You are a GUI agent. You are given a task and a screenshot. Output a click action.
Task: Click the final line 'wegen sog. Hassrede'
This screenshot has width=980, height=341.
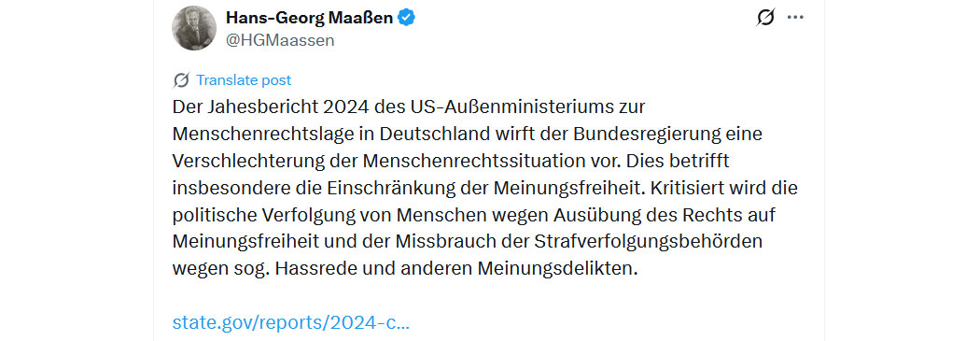[x=404, y=269]
